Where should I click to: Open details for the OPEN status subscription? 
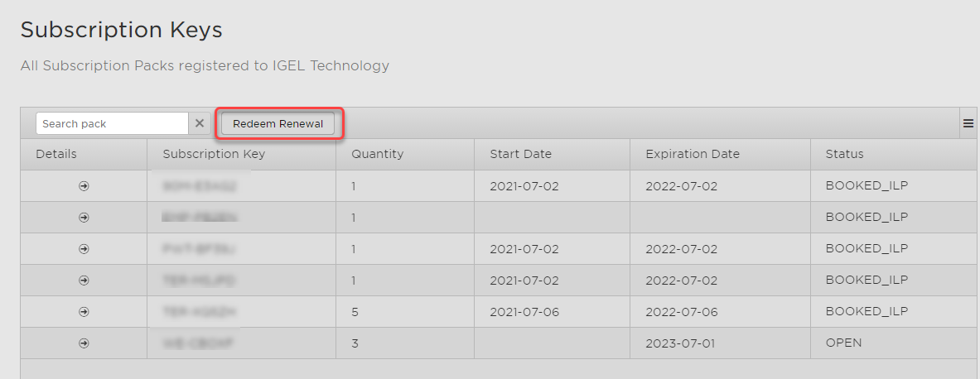pos(84,343)
